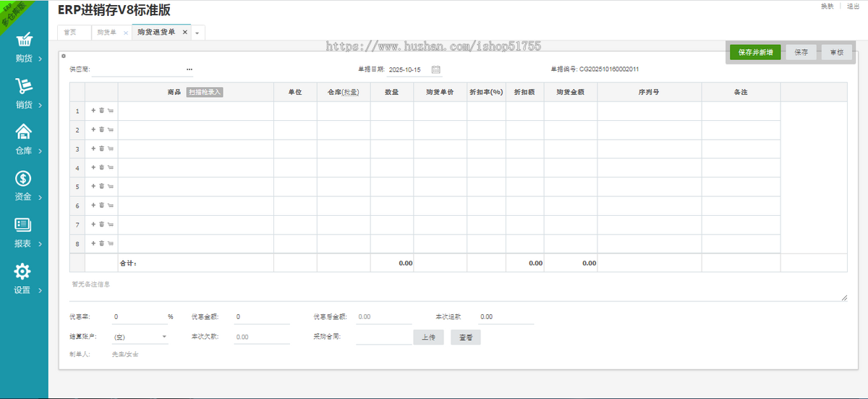Add a line with row 8 plus icon
This screenshot has height=399, width=868.
93,243
